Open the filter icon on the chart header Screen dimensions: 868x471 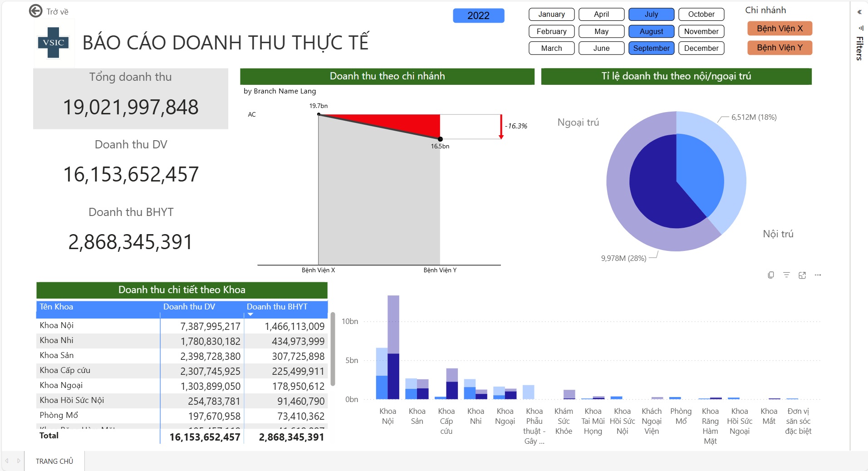coord(786,275)
